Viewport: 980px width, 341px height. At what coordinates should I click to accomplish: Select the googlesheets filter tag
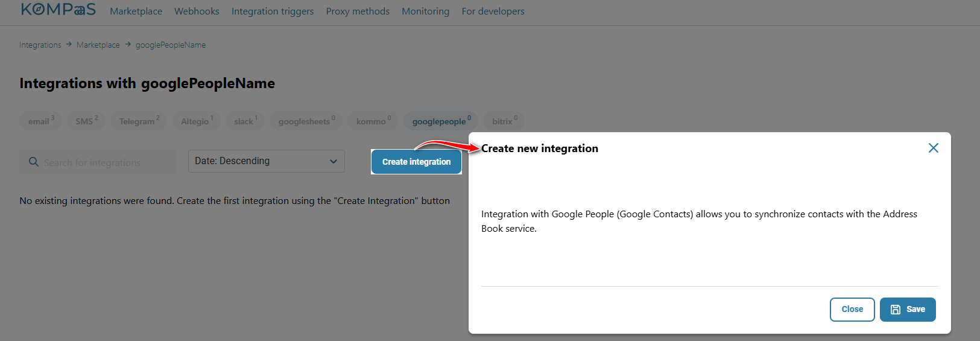click(x=306, y=121)
